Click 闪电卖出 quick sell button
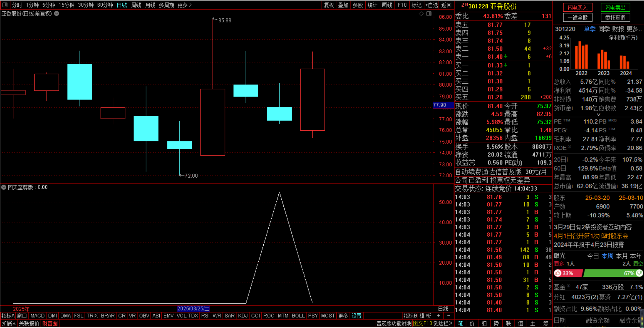644x328 pixels. point(615,7)
